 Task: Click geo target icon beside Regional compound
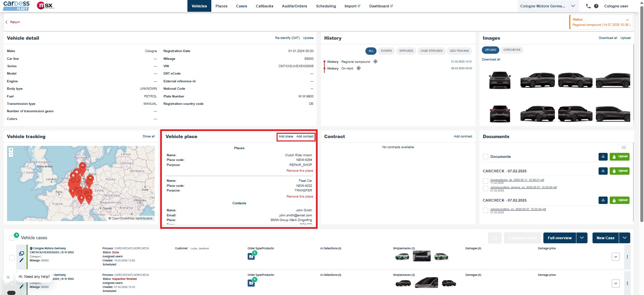pos(375,61)
